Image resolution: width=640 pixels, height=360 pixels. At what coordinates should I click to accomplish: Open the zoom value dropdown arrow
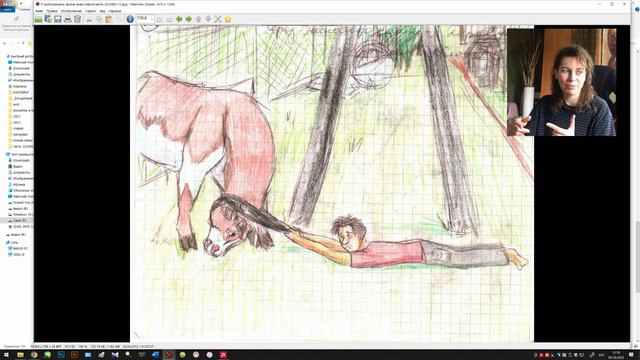[152, 18]
